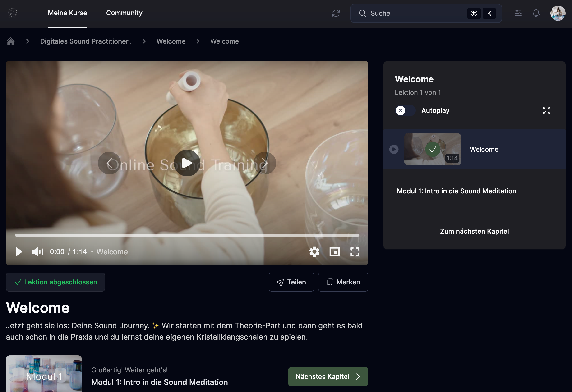
Task: Bookmark lesson with Merken
Action: pos(343,282)
